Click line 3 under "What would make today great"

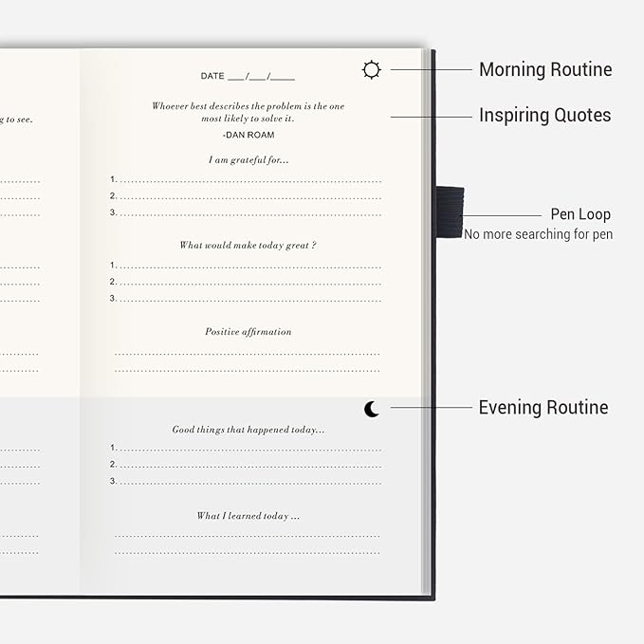click(x=248, y=299)
